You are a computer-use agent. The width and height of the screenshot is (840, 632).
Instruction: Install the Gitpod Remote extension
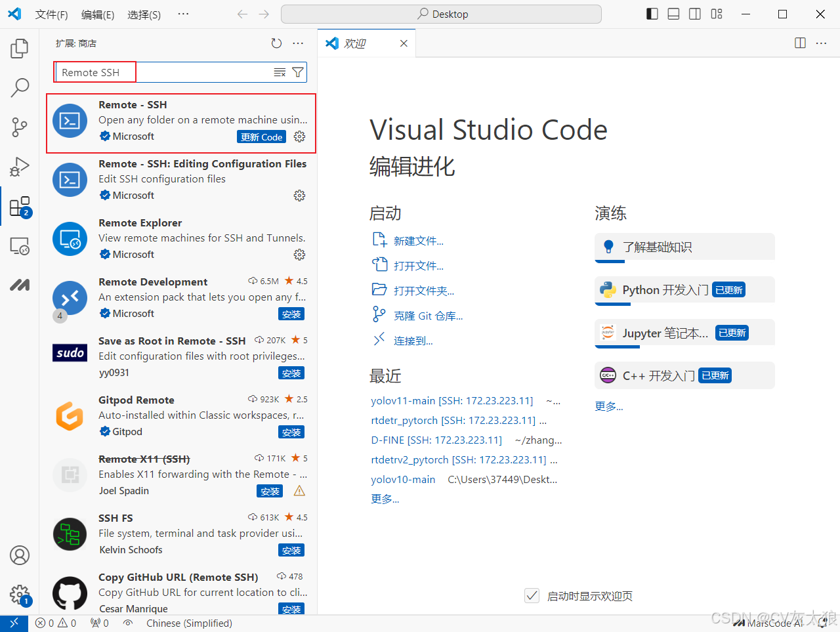point(291,432)
